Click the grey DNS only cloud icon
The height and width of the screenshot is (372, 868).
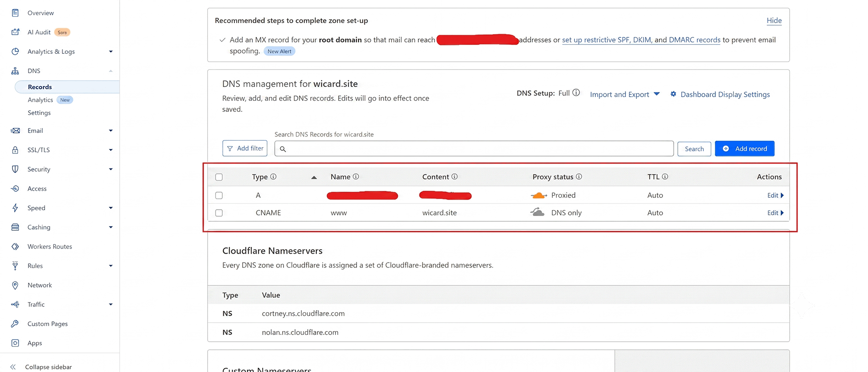tap(537, 212)
